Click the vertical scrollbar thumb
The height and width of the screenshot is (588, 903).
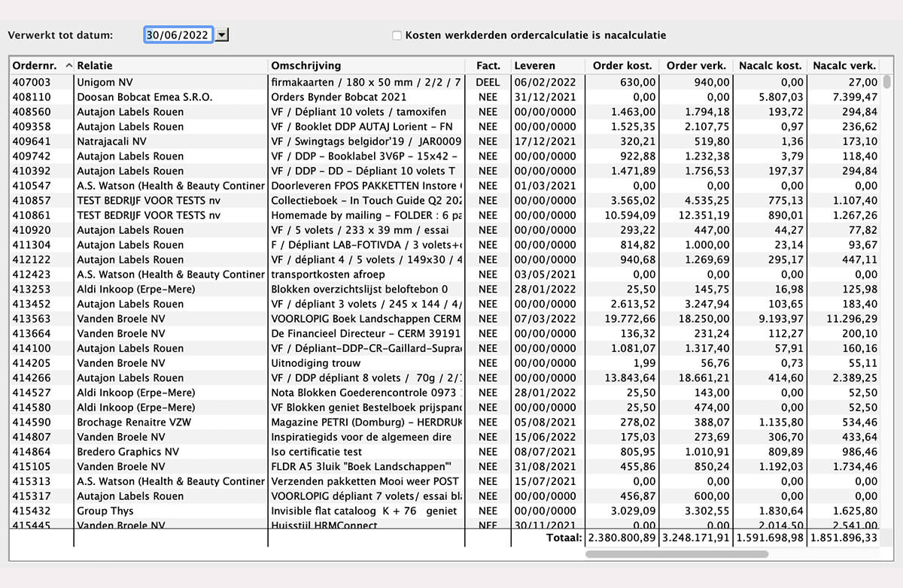[887, 82]
